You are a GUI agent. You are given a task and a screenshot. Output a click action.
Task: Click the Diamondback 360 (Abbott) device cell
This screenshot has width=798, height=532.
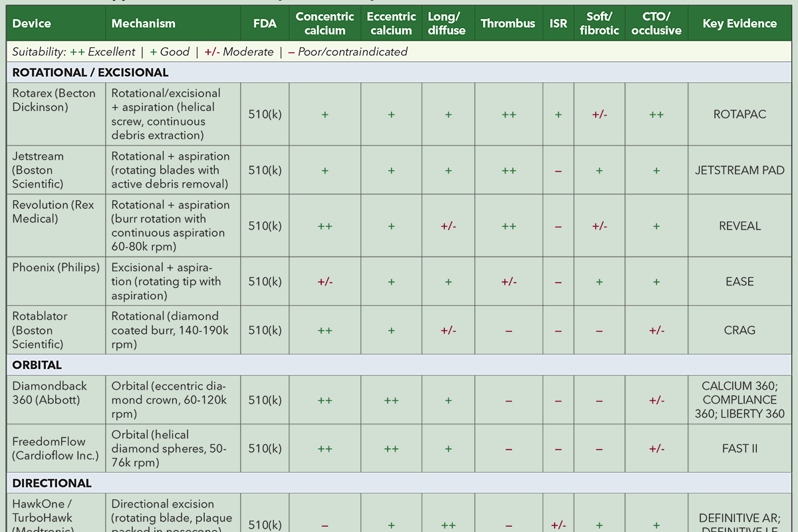tap(56, 400)
